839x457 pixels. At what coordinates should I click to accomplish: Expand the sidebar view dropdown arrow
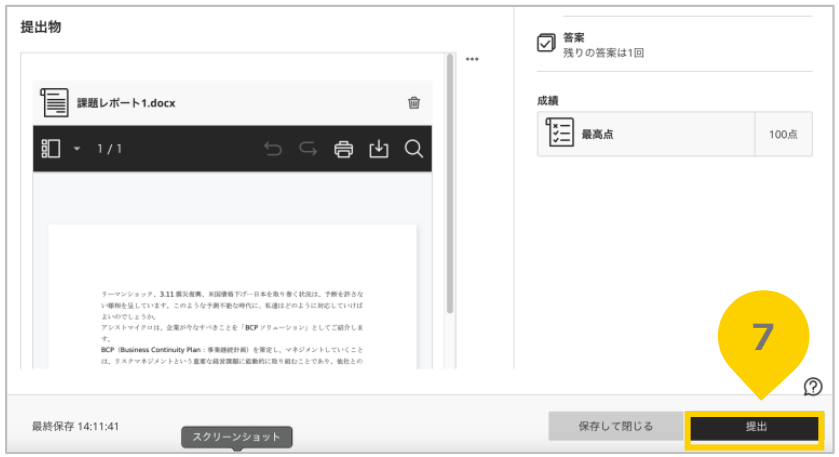(77, 148)
